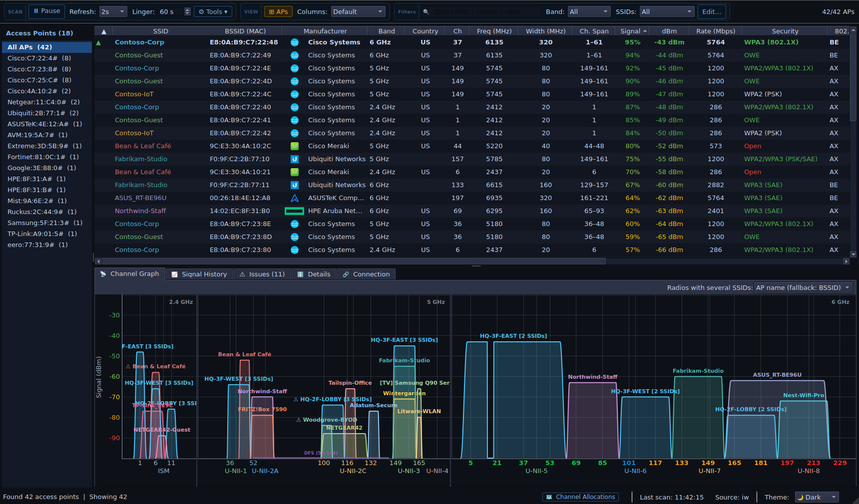The width and height of the screenshot is (859, 504).
Task: Click the connected-AP triangle icon column header
Action: (103, 31)
